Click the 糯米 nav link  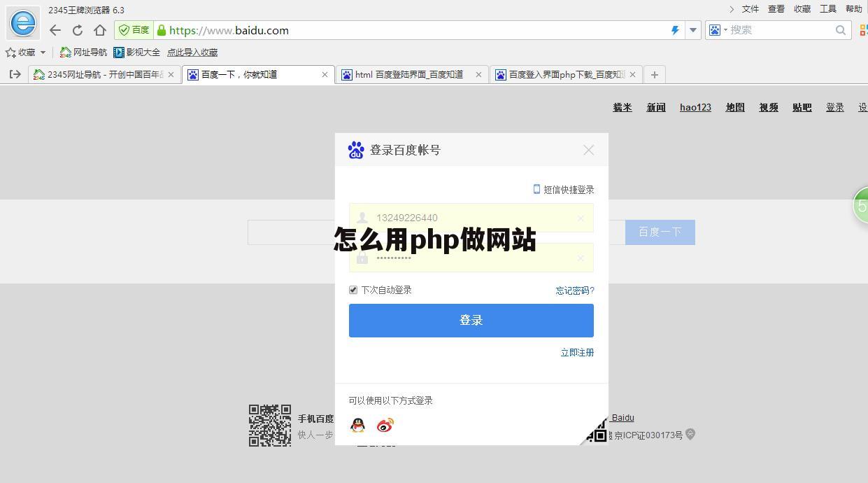(622, 107)
